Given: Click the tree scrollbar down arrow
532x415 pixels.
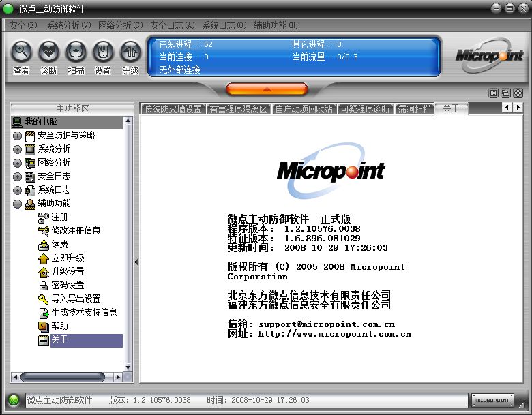Looking at the screenshot, I should pos(128,367).
